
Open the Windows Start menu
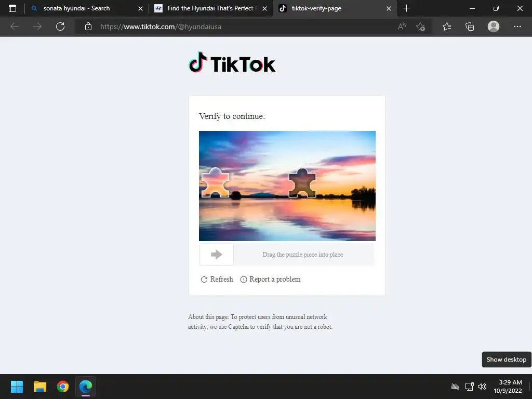click(x=17, y=387)
